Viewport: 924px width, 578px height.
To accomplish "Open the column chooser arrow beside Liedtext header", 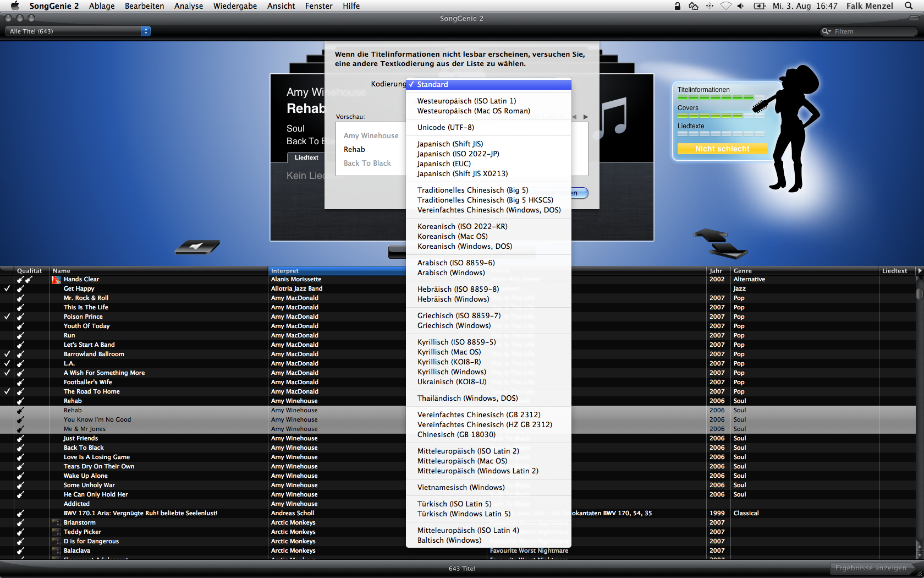I will [x=919, y=271].
